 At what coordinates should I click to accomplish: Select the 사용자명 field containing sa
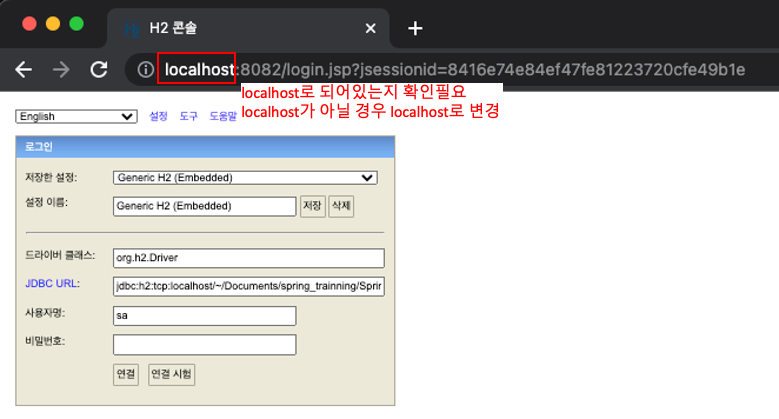pos(205,316)
